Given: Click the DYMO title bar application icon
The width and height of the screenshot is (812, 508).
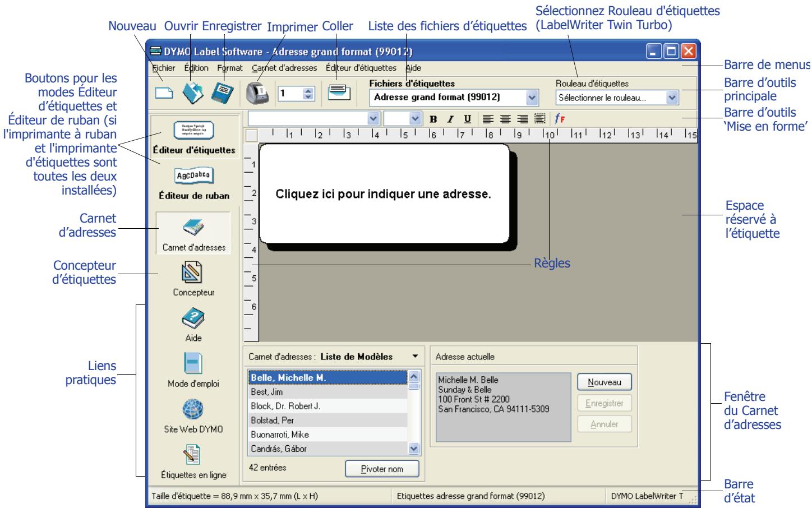Looking at the screenshot, I should pyautogui.click(x=155, y=52).
